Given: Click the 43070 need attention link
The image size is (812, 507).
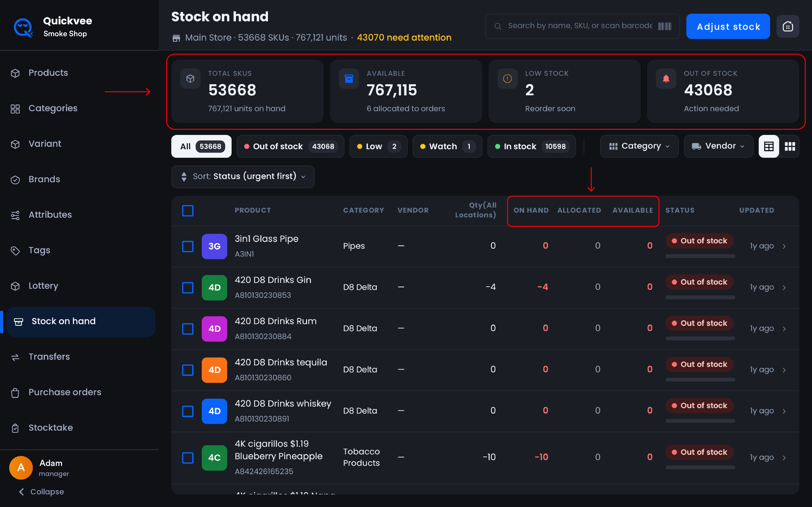Looking at the screenshot, I should 404,38.
